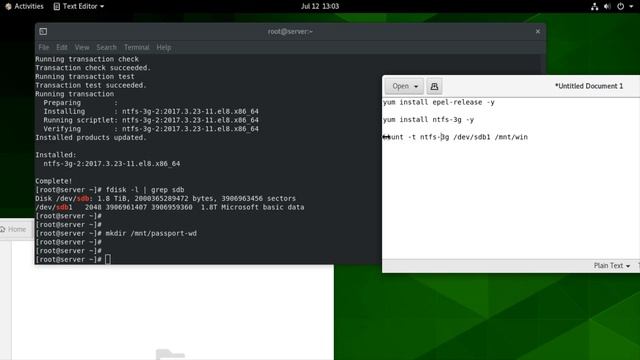This screenshot has height=360, width=640.
Task: Open the Terminal menu
Action: pos(137,47)
